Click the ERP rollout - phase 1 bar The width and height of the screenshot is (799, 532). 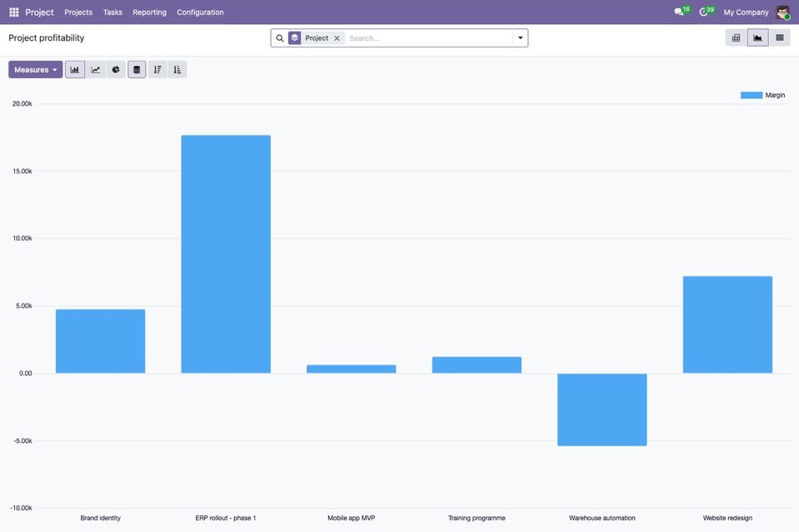click(226, 254)
